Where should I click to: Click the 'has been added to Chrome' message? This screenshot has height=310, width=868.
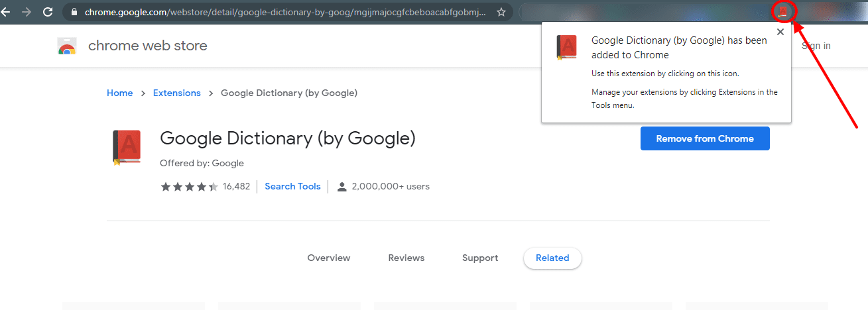point(679,48)
